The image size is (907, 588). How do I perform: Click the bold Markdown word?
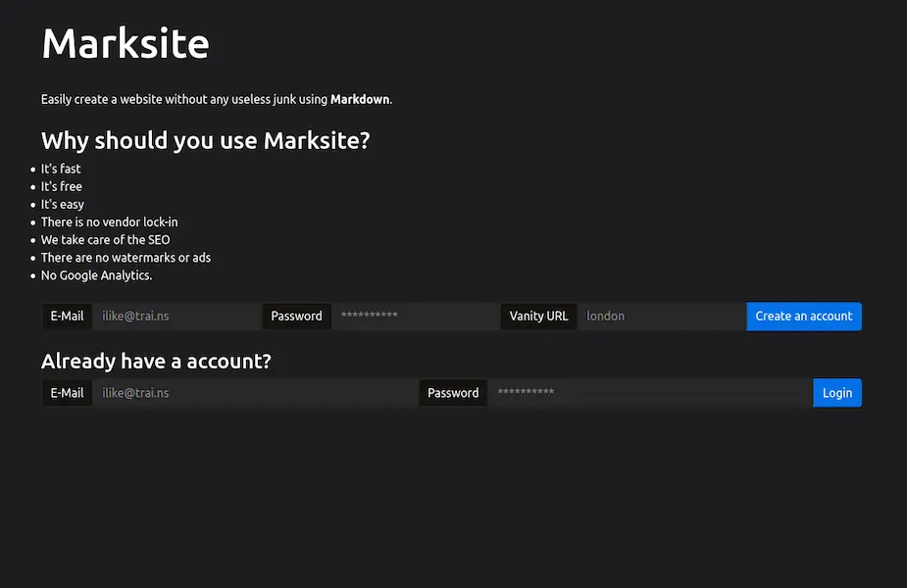point(360,100)
